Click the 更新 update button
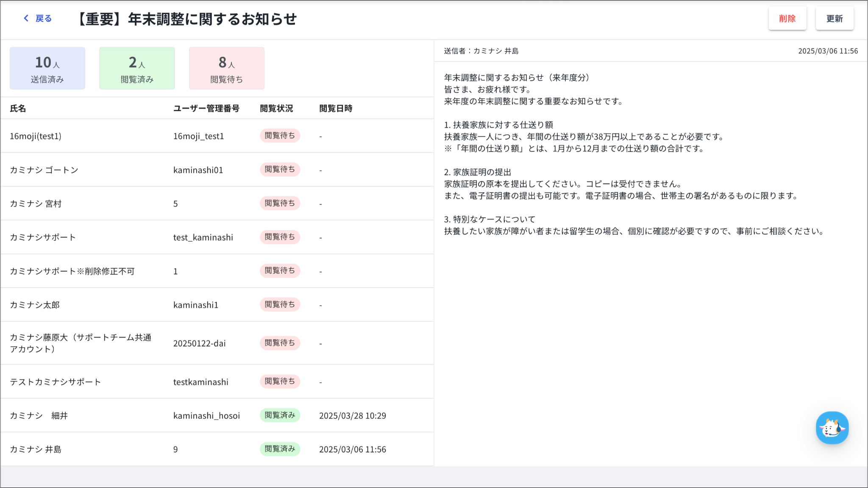The width and height of the screenshot is (868, 488). (834, 19)
